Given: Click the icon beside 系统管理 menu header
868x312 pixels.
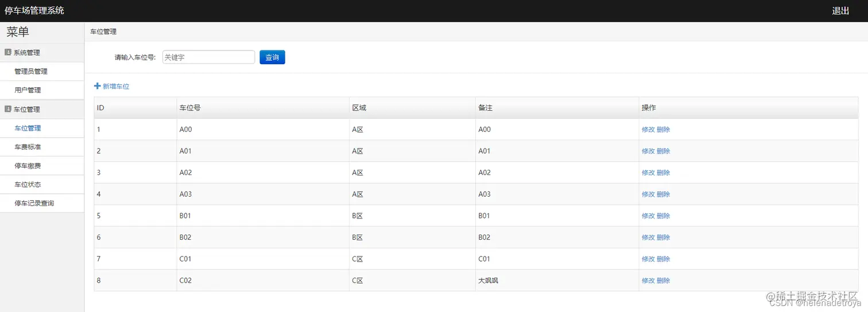Looking at the screenshot, I should pos(8,52).
